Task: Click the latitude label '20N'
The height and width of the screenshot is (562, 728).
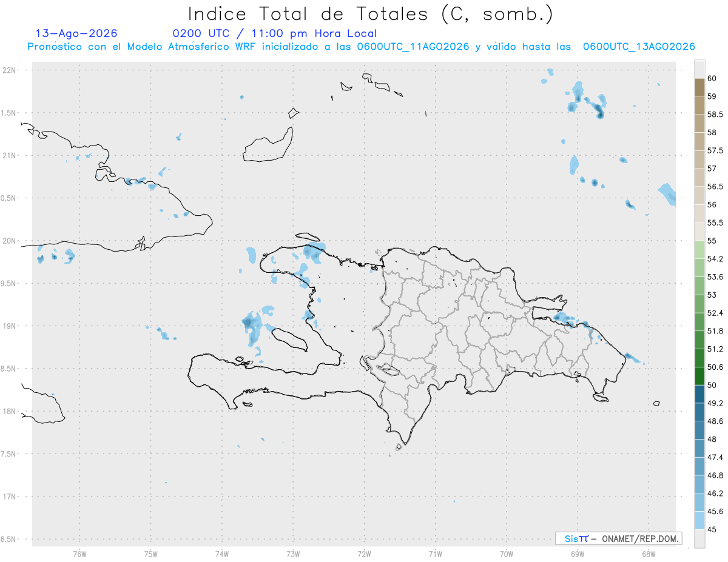Action: click(9, 241)
